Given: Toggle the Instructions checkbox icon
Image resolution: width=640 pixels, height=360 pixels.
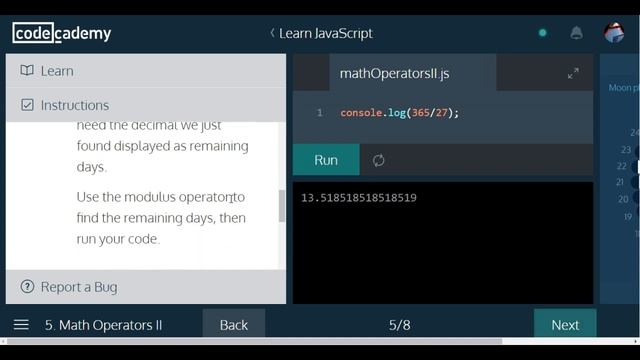Looking at the screenshot, I should pyautogui.click(x=27, y=105).
